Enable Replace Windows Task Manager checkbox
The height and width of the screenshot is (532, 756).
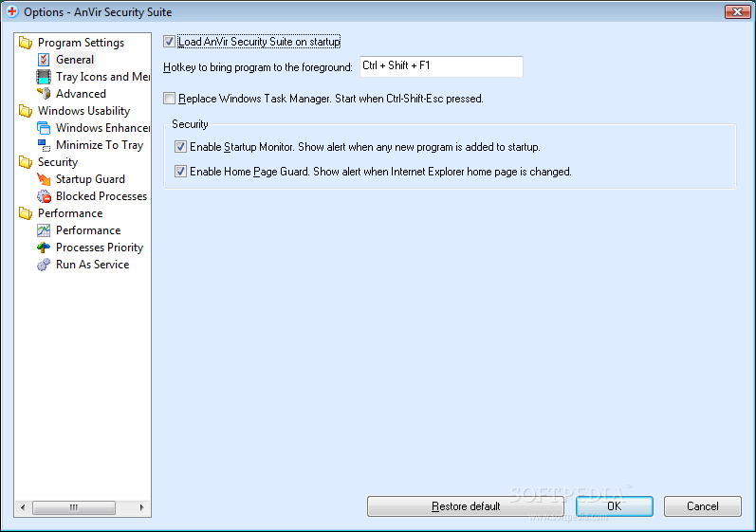point(169,99)
